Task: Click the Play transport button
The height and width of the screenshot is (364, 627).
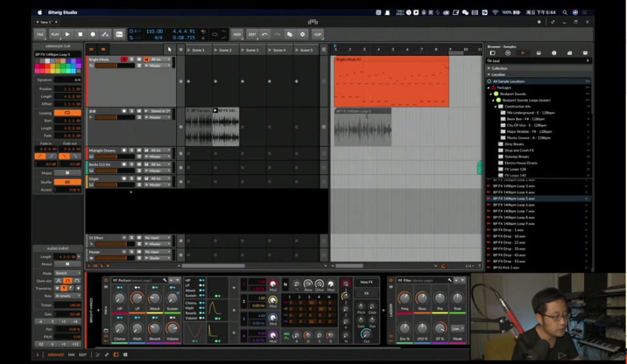Action: click(x=68, y=34)
